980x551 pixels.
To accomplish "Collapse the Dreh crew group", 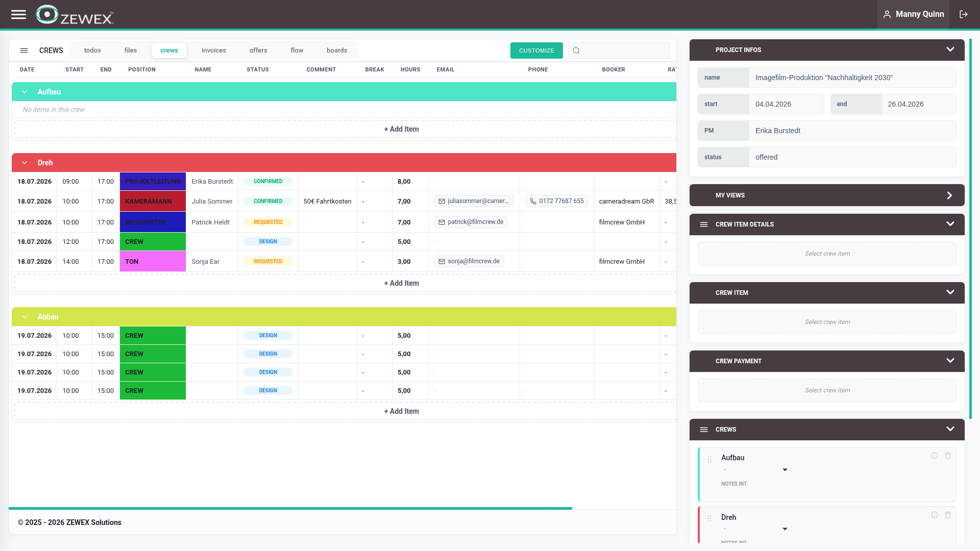I will click(x=24, y=163).
